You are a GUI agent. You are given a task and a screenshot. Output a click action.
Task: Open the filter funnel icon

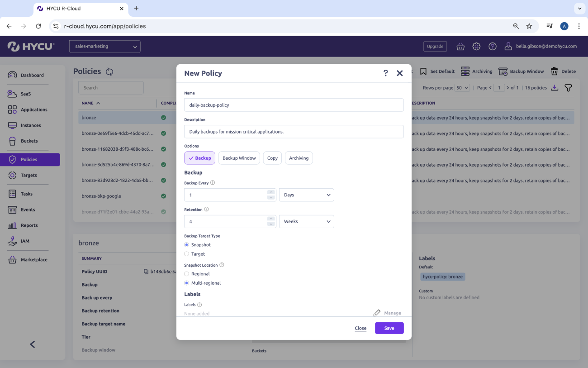coord(568,87)
